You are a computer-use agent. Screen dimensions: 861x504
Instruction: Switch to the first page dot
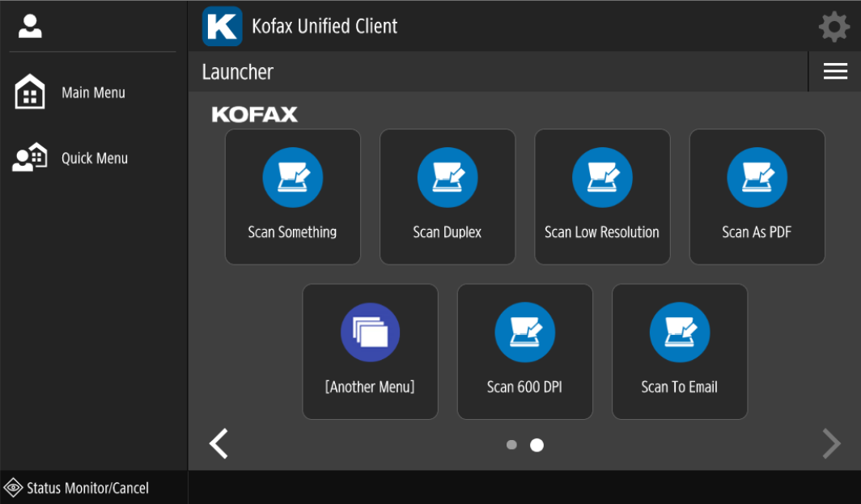[511, 445]
